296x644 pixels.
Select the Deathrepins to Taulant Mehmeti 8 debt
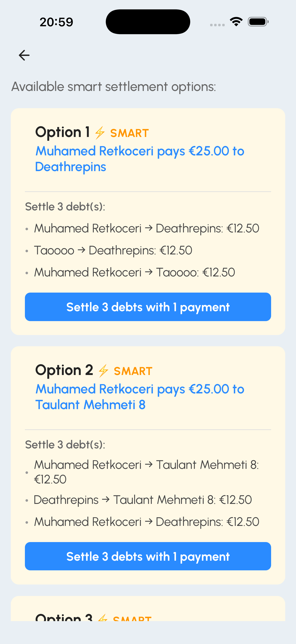tap(143, 499)
